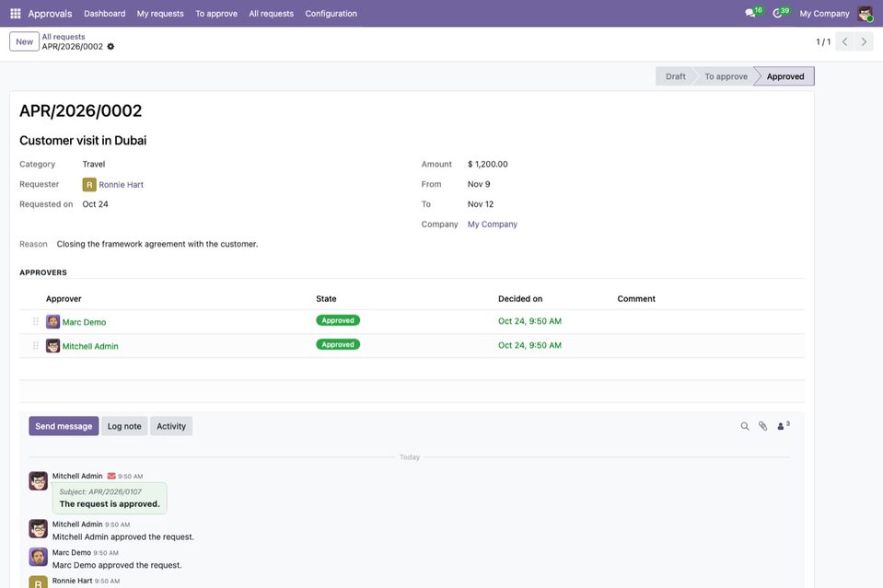Click the Decided on column header

click(x=520, y=299)
